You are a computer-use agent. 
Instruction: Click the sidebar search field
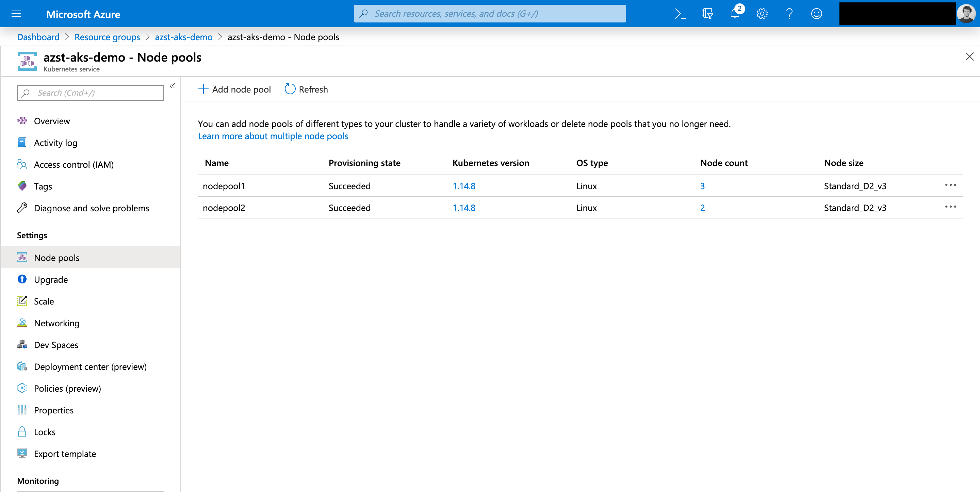pyautogui.click(x=91, y=93)
